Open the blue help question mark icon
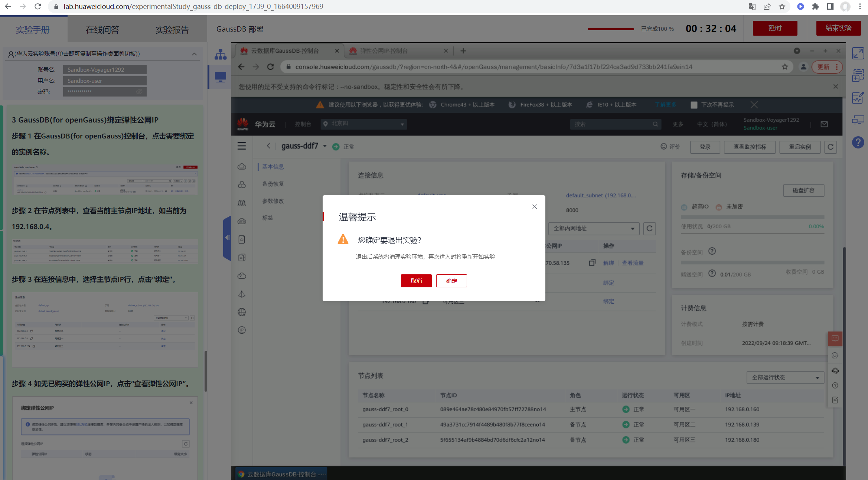Viewport: 868px width, 480px height. point(858,142)
